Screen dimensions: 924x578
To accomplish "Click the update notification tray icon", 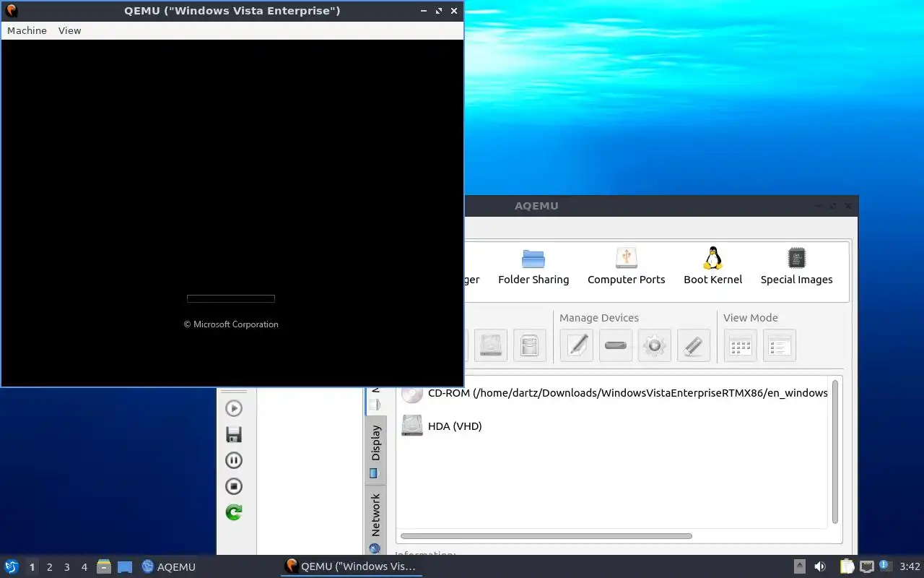I will (885, 566).
